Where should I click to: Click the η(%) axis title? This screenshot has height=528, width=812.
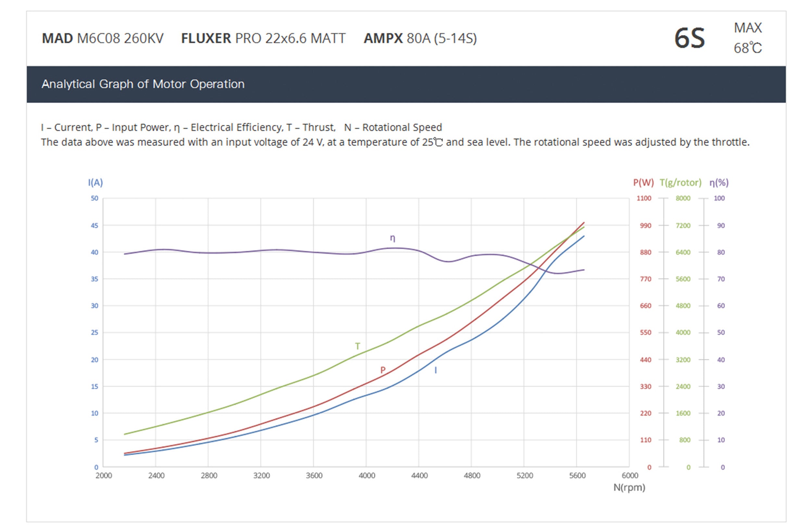(719, 183)
